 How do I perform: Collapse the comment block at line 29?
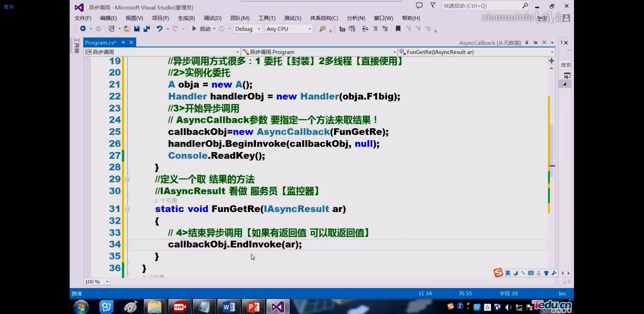click(127, 179)
